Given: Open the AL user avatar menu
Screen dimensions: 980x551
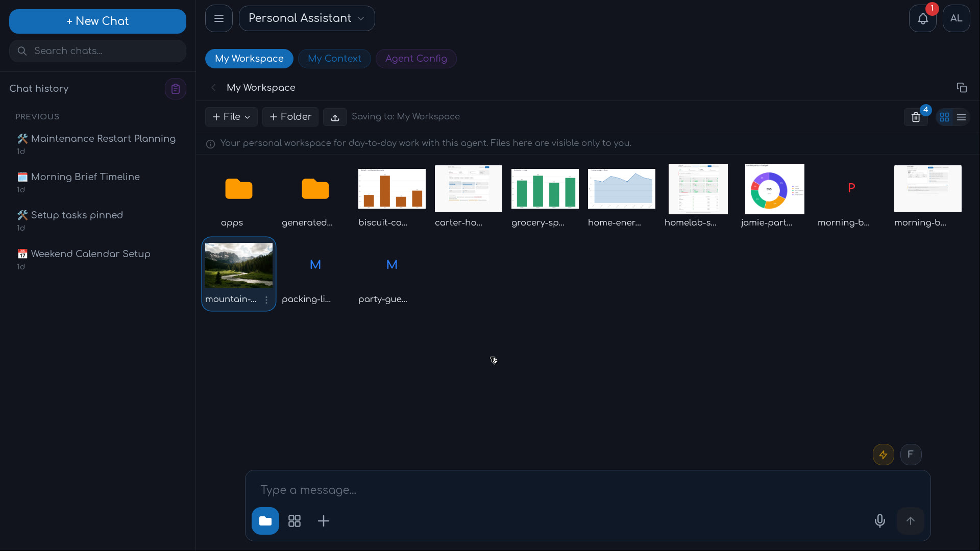Looking at the screenshot, I should (956, 19).
